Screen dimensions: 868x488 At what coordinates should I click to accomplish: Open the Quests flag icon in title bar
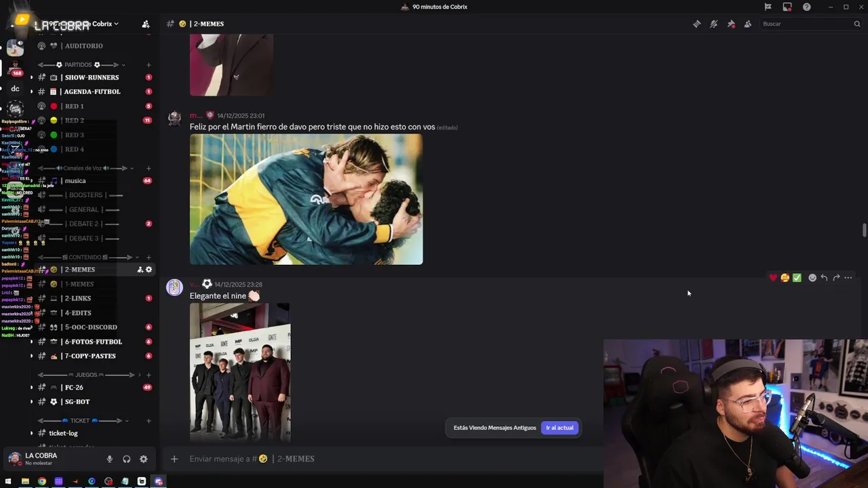pyautogui.click(x=768, y=7)
